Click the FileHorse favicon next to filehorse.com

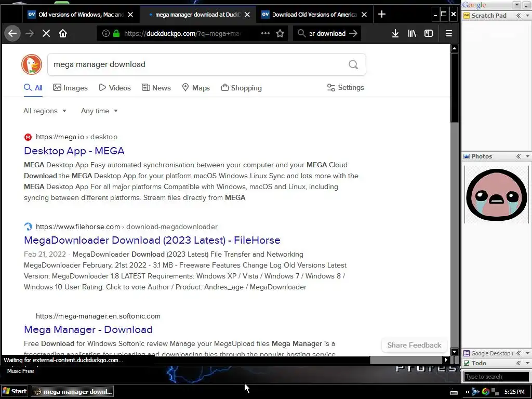(x=28, y=227)
